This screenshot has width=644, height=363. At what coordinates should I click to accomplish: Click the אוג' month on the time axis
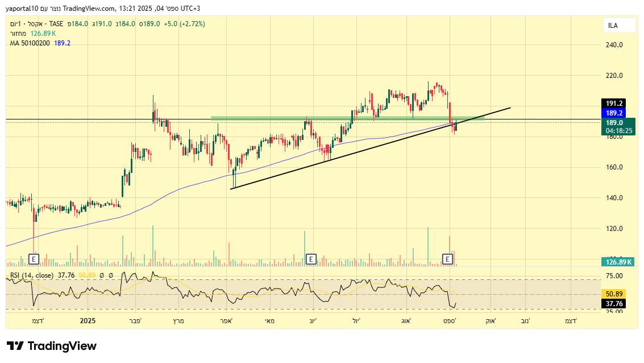(x=406, y=321)
